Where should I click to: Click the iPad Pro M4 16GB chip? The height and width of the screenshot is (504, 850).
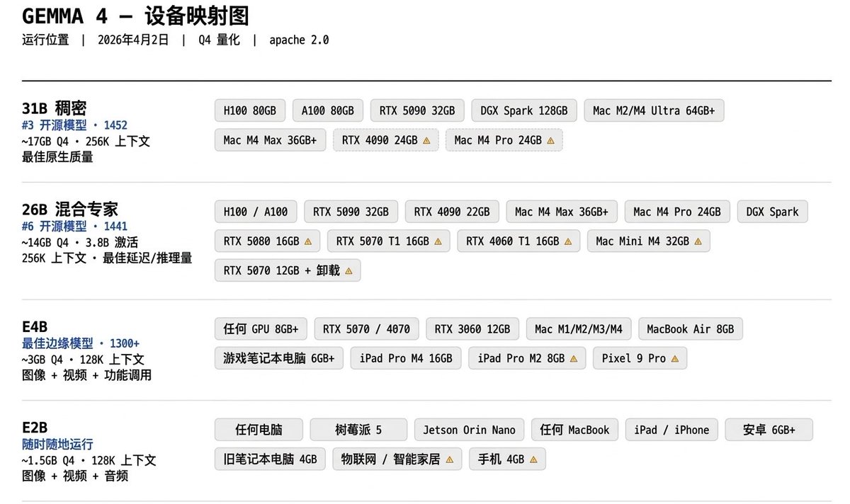(x=406, y=358)
